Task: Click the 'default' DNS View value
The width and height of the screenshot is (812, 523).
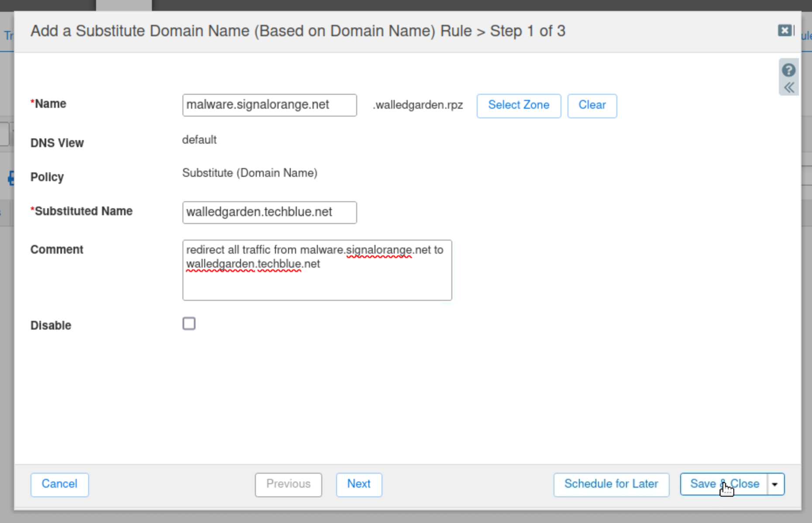Action: coord(199,140)
